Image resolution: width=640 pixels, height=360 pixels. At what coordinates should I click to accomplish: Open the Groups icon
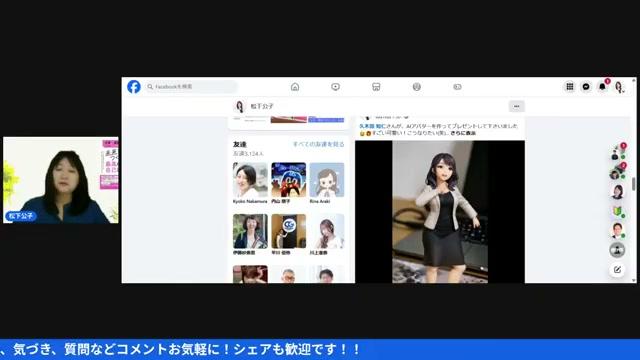click(x=417, y=87)
